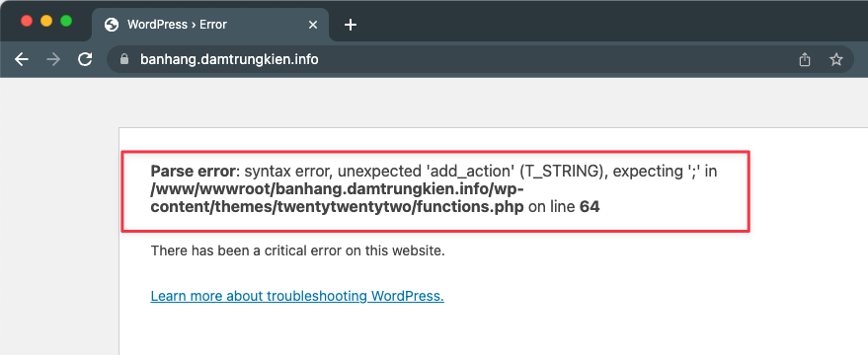
Task: Focus the banhang.damtrungkien.info address bar
Action: [x=229, y=59]
